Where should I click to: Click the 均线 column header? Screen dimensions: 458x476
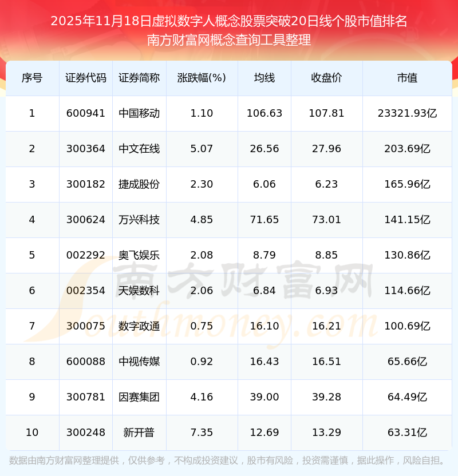coord(264,78)
